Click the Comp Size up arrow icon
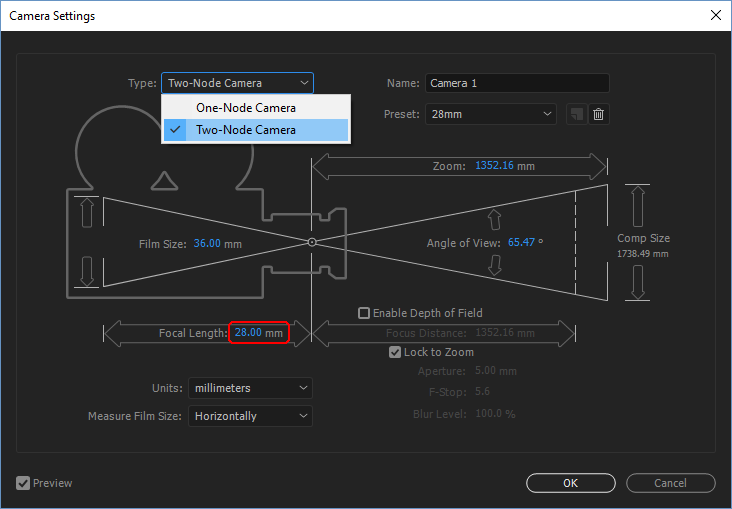This screenshot has width=732, height=509. (x=637, y=205)
